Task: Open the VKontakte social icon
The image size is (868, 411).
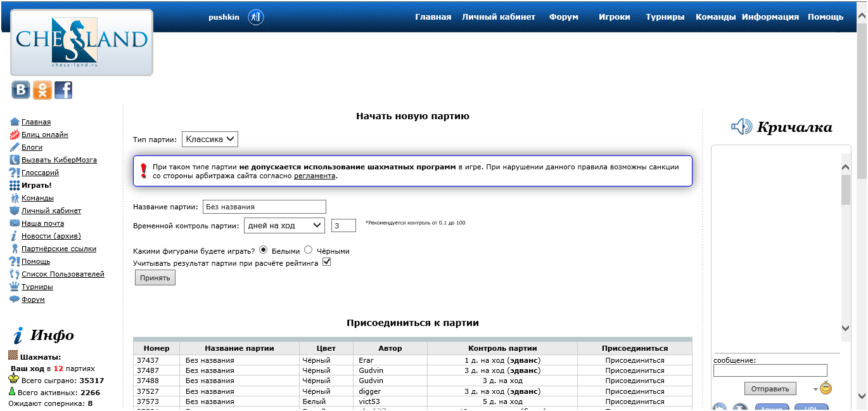Action: point(20,90)
